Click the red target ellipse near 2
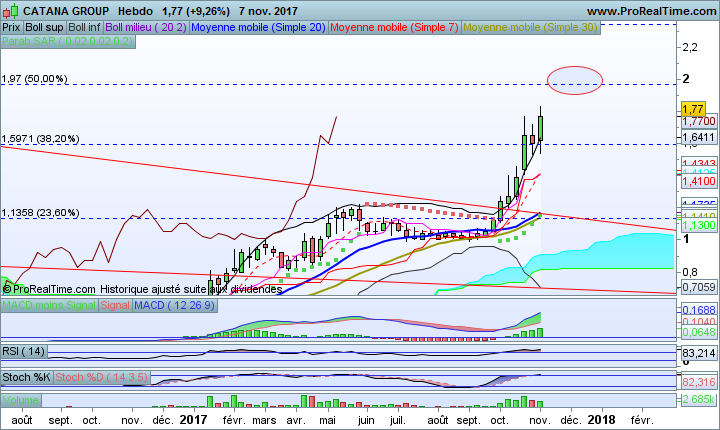Viewport: 720px width, 430px height. pos(575,80)
